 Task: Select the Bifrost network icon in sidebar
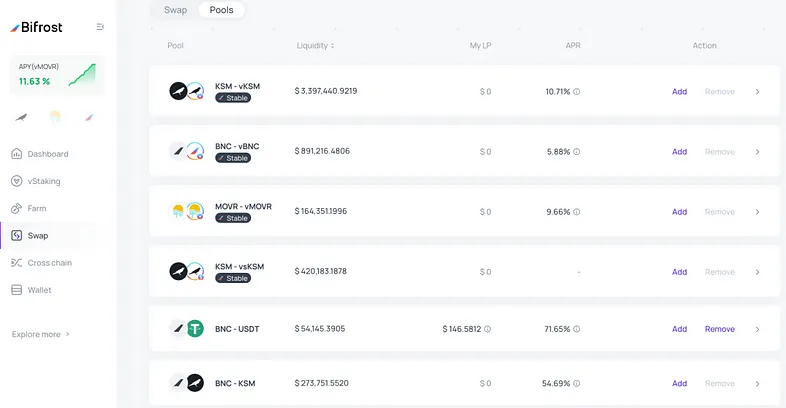click(89, 118)
